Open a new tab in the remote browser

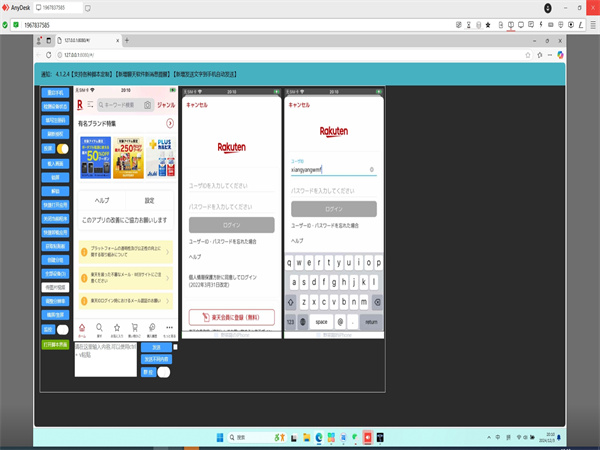pyautogui.click(x=126, y=40)
